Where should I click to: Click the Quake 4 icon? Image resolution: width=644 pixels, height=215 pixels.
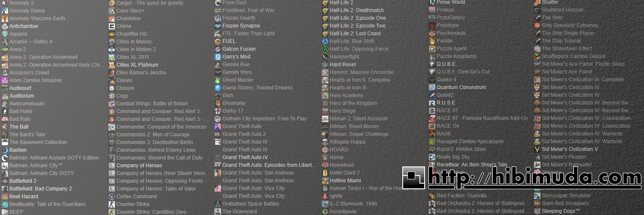coord(432,80)
